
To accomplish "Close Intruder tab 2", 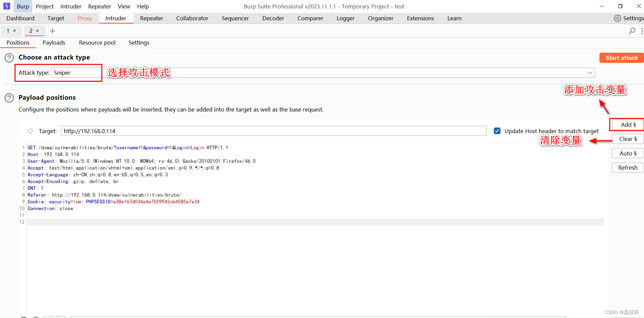I will click(x=37, y=31).
